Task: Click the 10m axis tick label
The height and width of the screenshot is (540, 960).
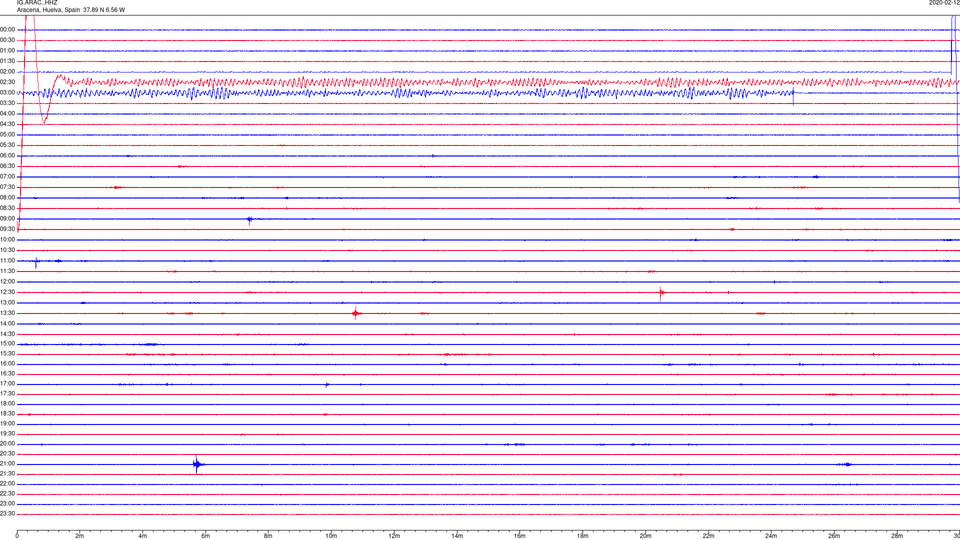Action: pyautogui.click(x=331, y=536)
